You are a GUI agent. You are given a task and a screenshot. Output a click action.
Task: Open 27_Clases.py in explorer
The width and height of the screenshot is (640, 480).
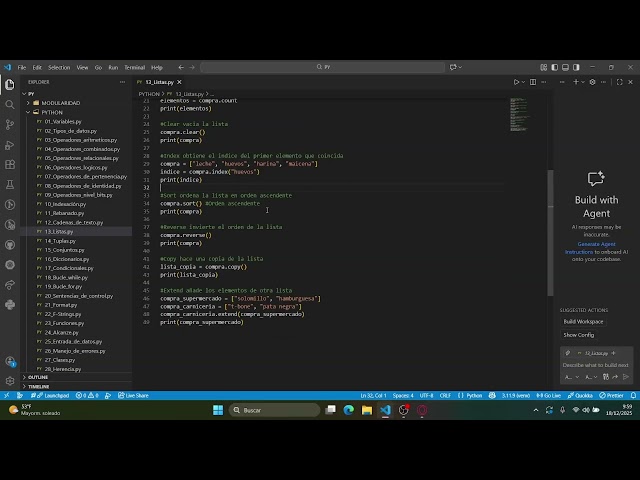[60, 360]
